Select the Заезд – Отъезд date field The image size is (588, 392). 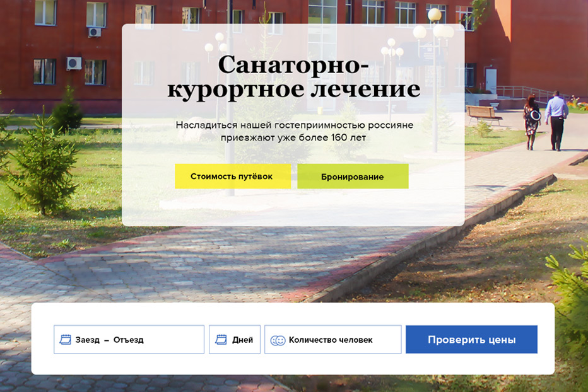(129, 339)
